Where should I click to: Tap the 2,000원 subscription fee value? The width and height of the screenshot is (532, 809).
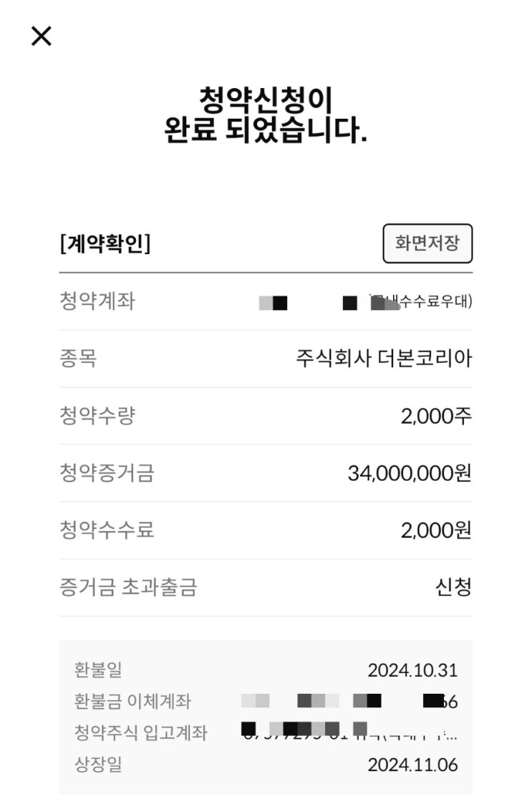[436, 530]
